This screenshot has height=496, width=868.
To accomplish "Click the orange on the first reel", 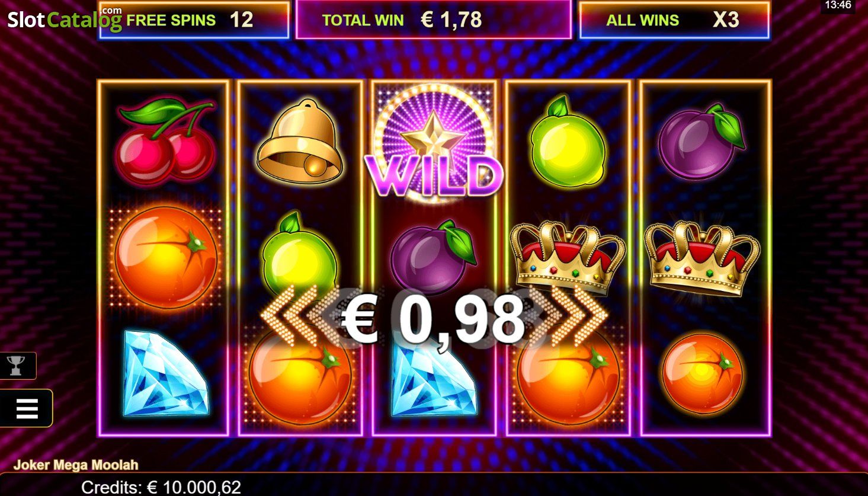I will click(x=166, y=257).
